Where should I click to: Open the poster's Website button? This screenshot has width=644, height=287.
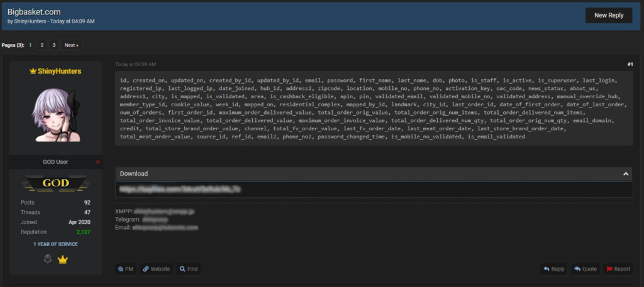157,269
